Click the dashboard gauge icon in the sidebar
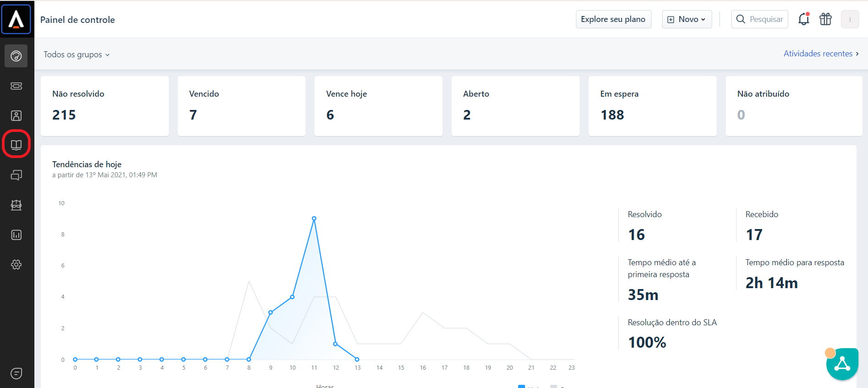This screenshot has height=388, width=868. click(16, 56)
